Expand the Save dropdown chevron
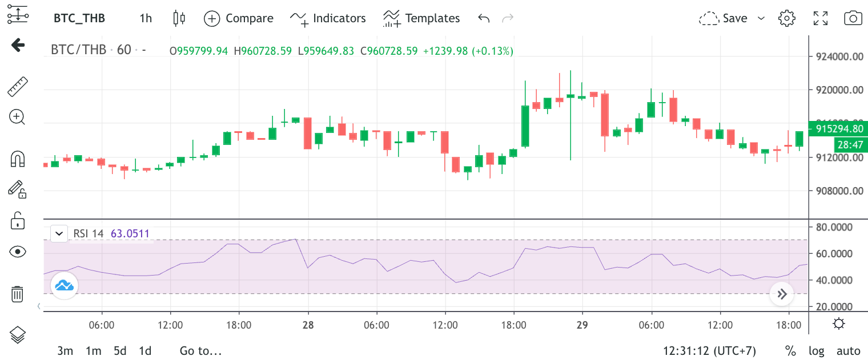 tap(761, 18)
